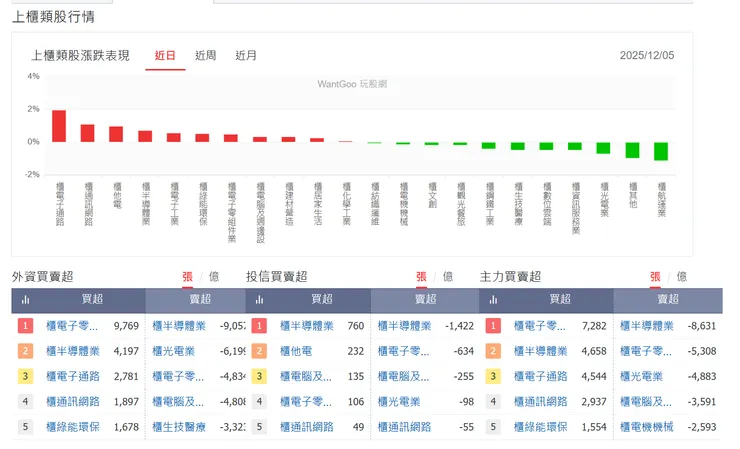The width and height of the screenshot is (740, 449).
Task: Click the red bar above 櫃半導體業 in chart
Action: [x=145, y=136]
